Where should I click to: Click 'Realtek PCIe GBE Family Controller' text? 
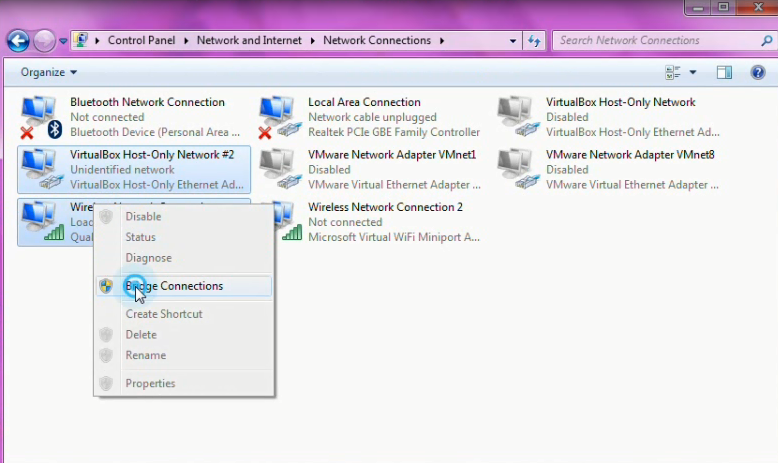pos(394,132)
